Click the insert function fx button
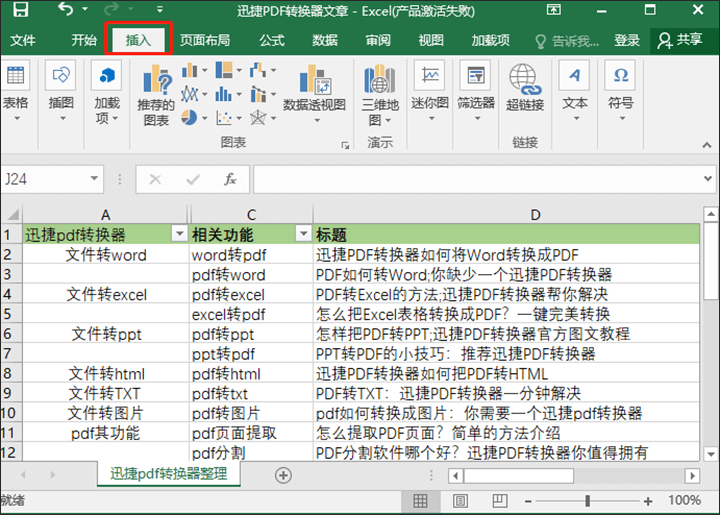 coord(230,179)
